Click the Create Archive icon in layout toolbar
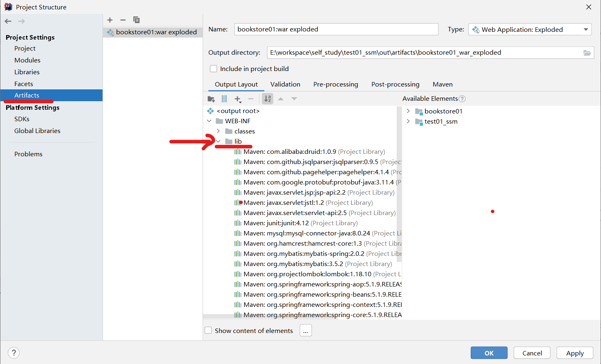The height and width of the screenshot is (364, 601). (x=224, y=99)
